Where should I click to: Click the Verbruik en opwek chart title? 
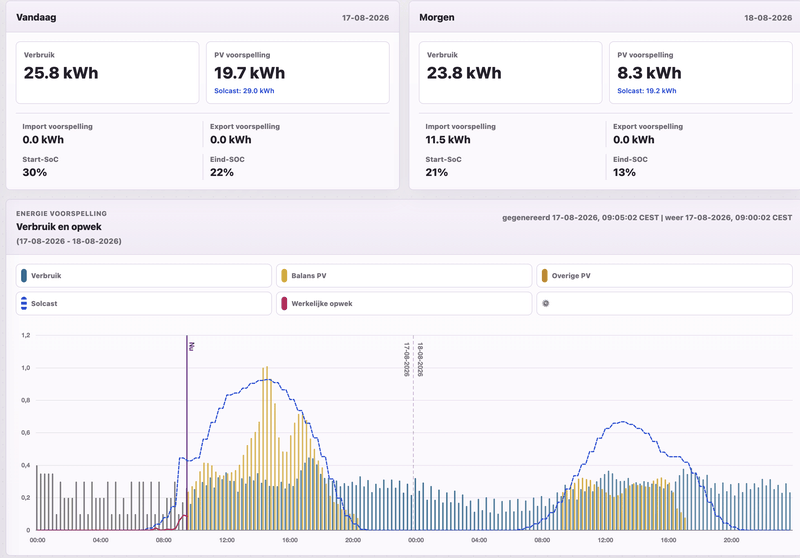(59, 227)
